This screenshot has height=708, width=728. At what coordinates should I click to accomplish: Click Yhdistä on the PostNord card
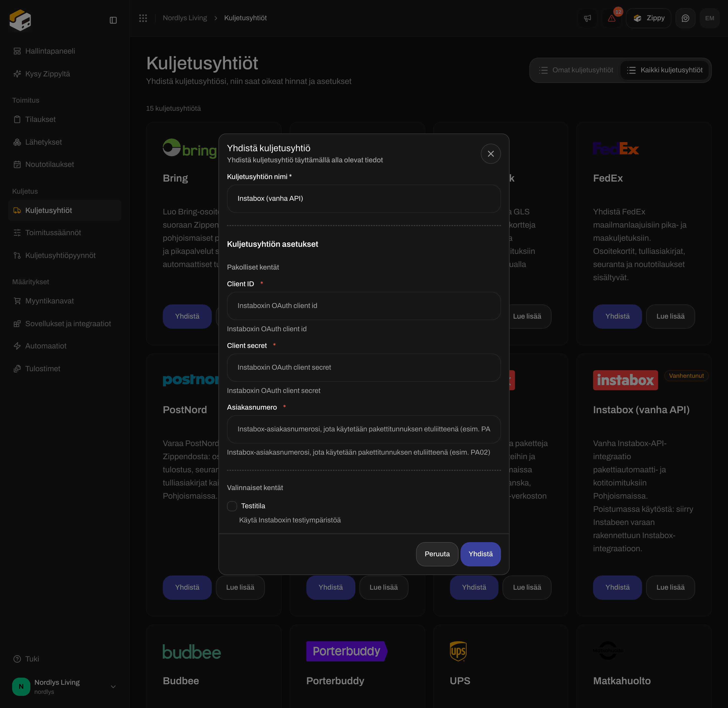pos(187,588)
